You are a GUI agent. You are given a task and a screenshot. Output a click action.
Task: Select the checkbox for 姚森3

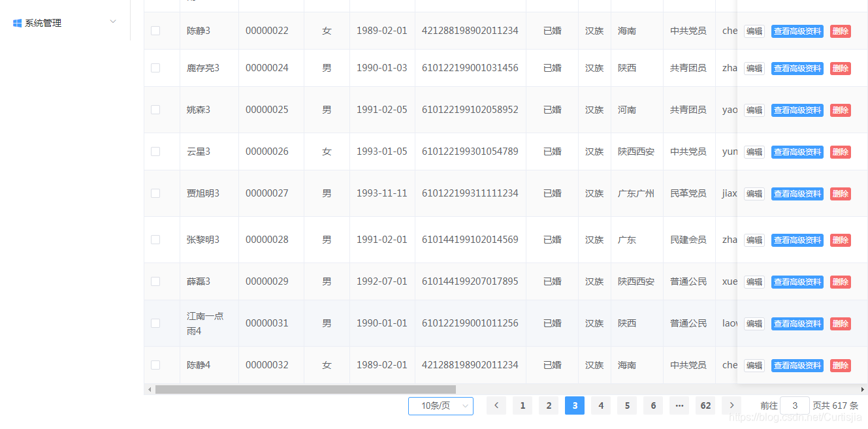pyautogui.click(x=155, y=110)
